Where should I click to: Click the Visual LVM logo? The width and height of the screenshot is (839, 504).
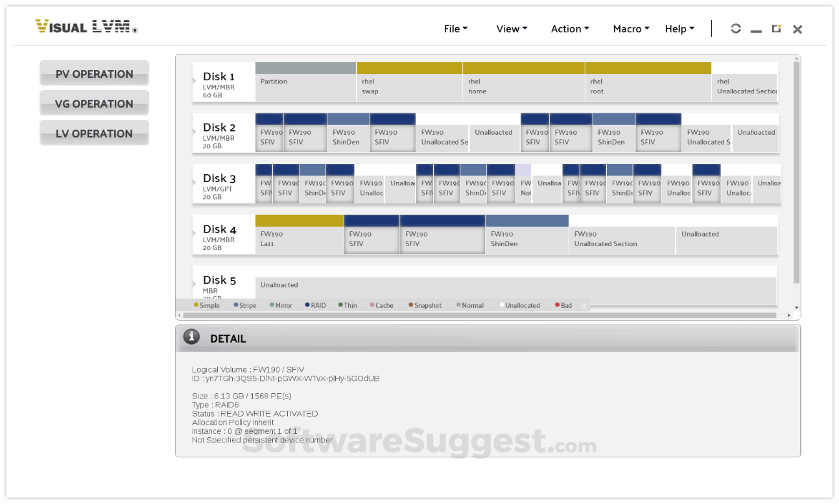[x=85, y=27]
